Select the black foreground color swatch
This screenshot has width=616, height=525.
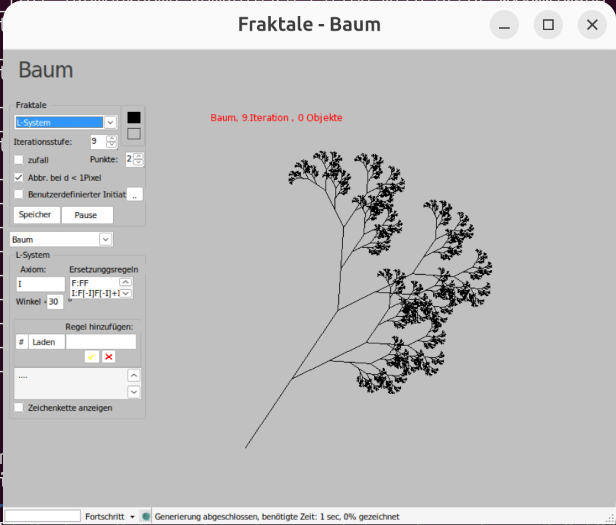[x=134, y=117]
